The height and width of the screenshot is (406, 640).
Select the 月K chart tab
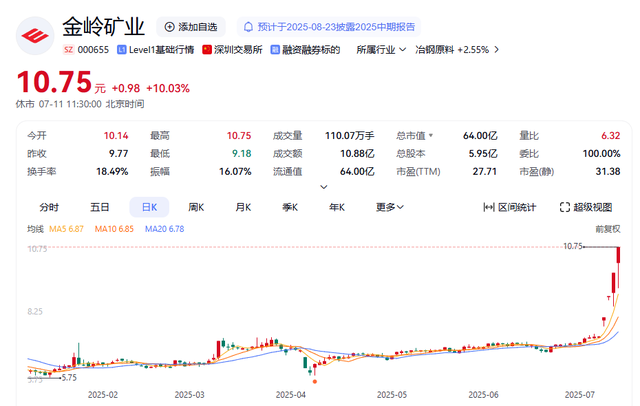243,207
